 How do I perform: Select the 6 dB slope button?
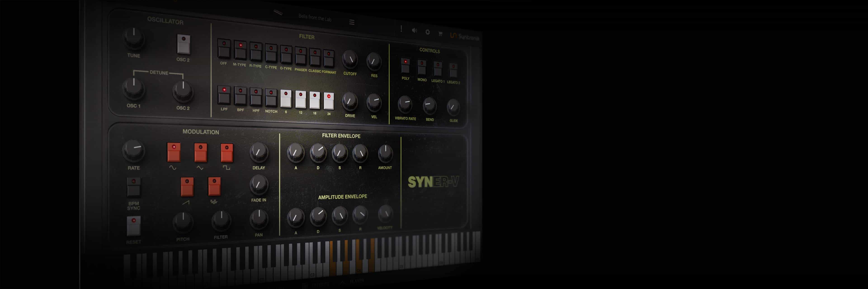[x=286, y=99]
